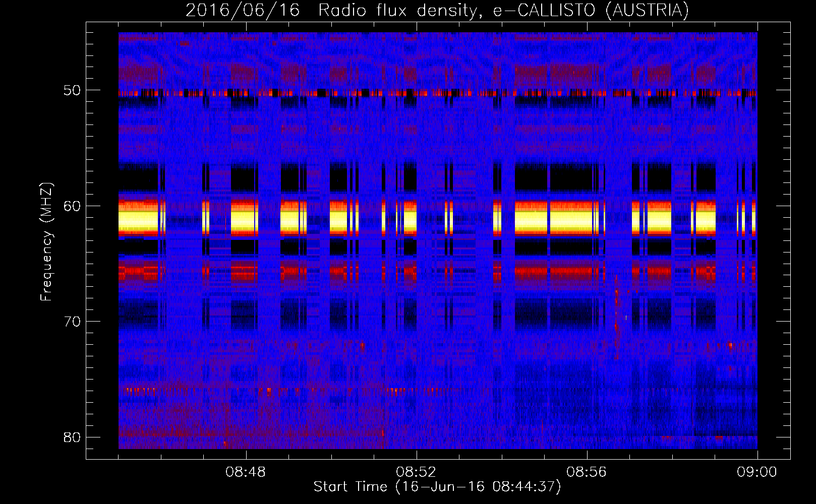Screen dimensions: 816x504
Task: Click the 80 frequency tick label
Action: (72, 437)
